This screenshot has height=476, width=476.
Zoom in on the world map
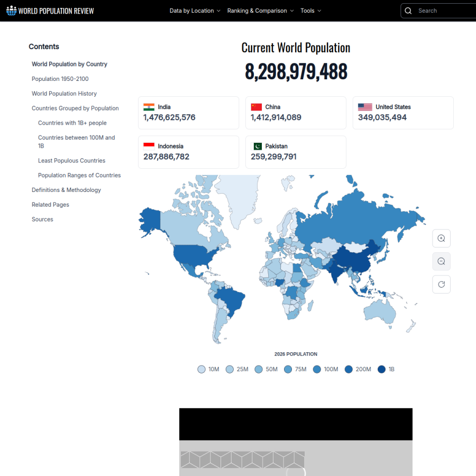(441, 239)
